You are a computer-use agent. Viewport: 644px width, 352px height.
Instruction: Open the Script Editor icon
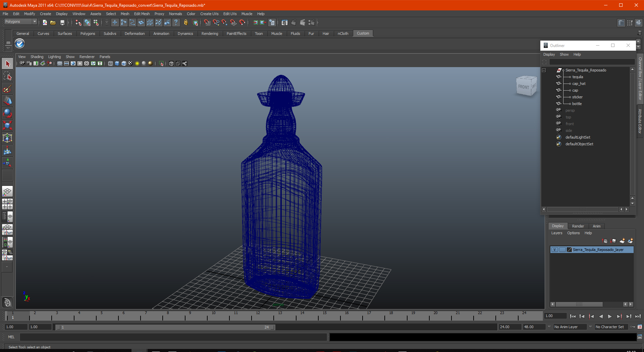click(640, 337)
